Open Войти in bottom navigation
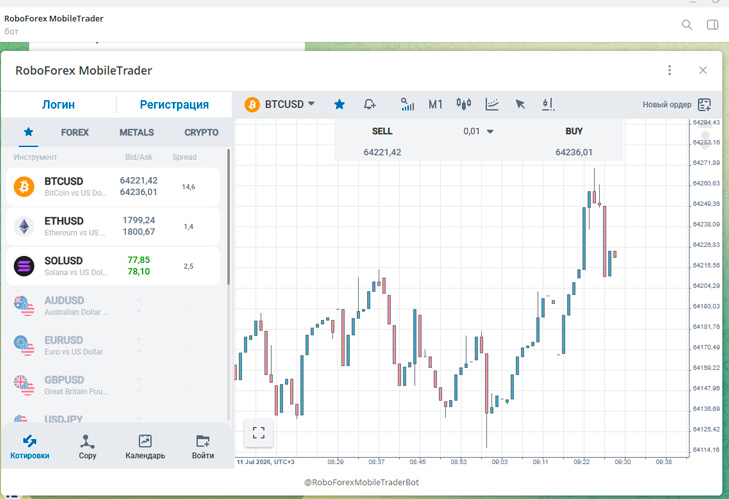The height and width of the screenshot is (499, 729). pyautogui.click(x=203, y=446)
